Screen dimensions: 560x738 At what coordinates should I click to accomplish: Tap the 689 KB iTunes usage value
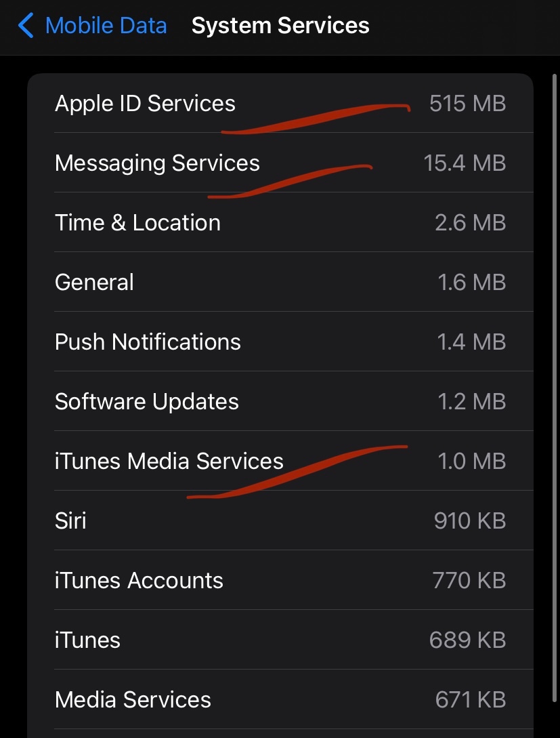467,640
